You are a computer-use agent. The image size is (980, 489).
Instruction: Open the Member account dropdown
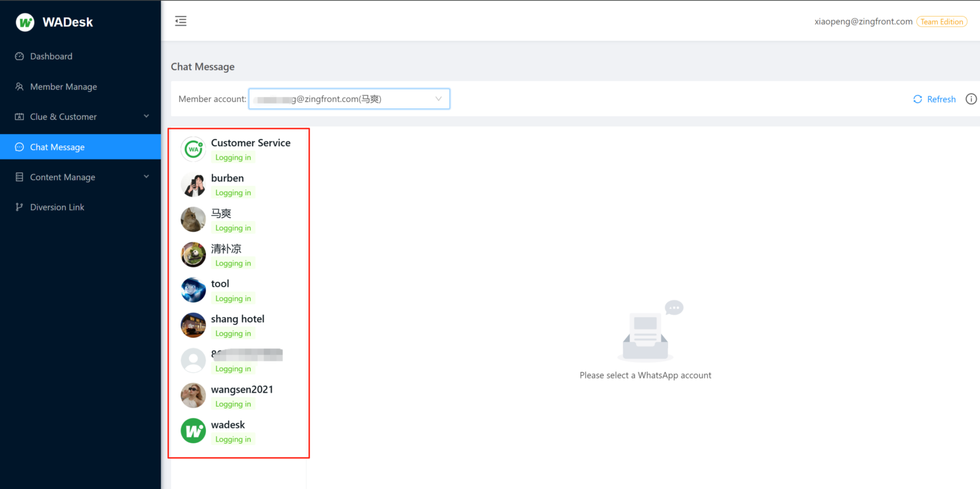pos(348,99)
